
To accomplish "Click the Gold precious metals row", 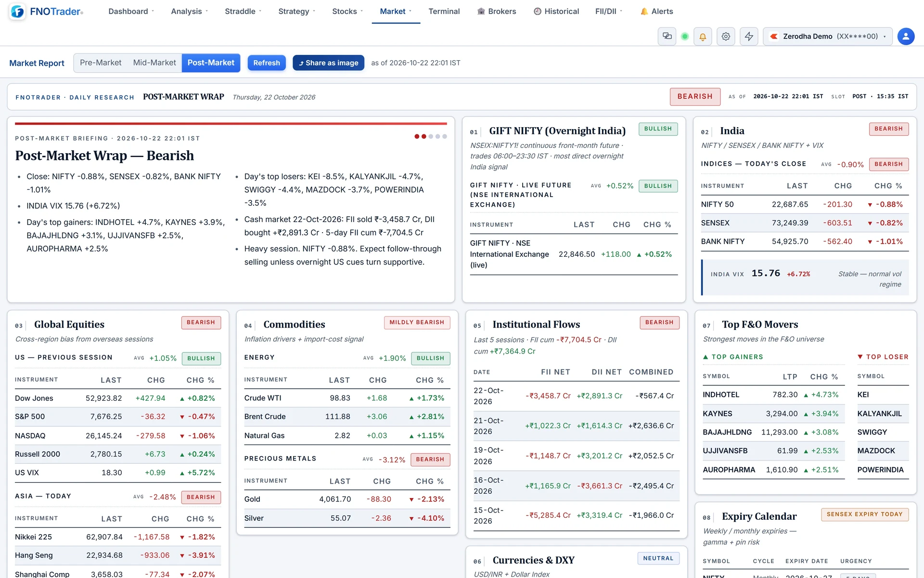I will (x=347, y=499).
